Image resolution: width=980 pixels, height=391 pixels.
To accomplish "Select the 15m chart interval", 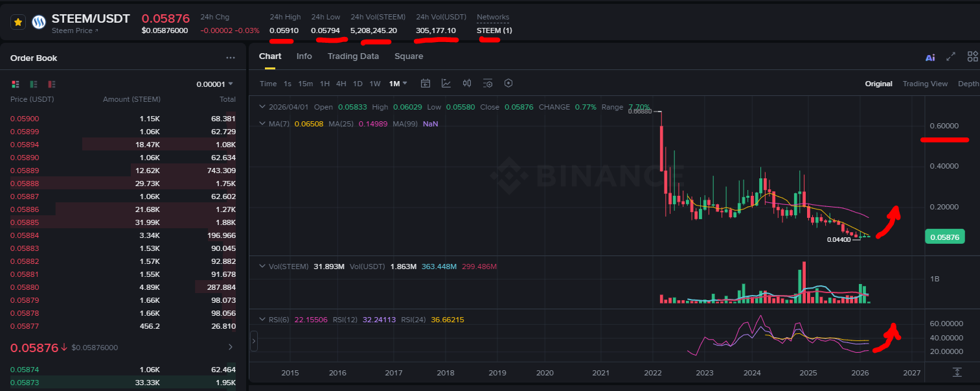I will click(306, 84).
